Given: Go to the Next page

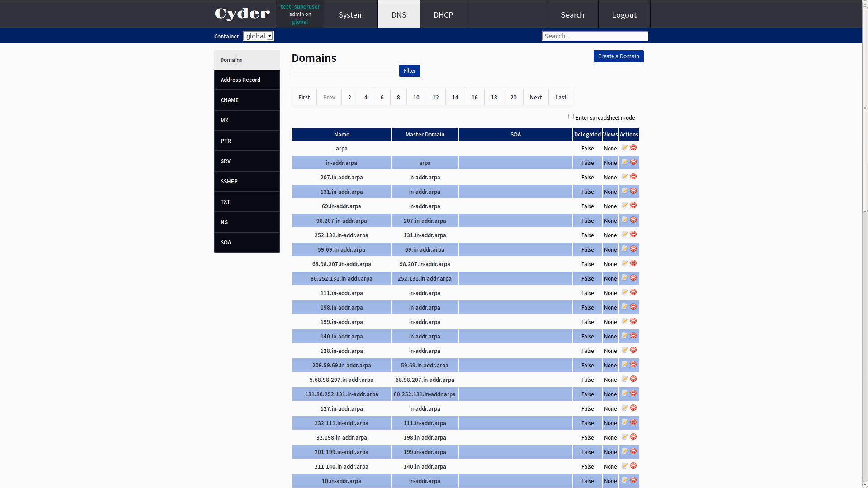Looking at the screenshot, I should [x=536, y=97].
